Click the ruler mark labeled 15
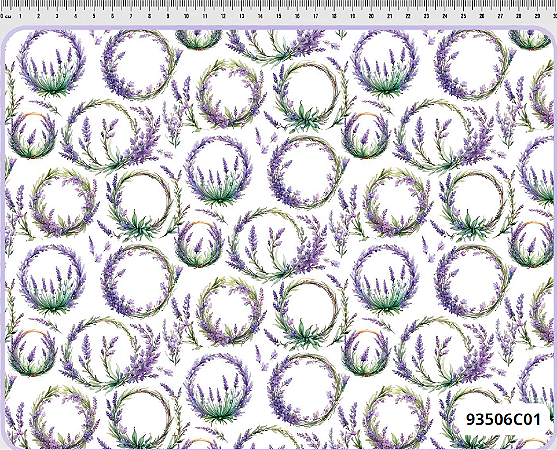The width and height of the screenshot is (557, 450). (279, 16)
